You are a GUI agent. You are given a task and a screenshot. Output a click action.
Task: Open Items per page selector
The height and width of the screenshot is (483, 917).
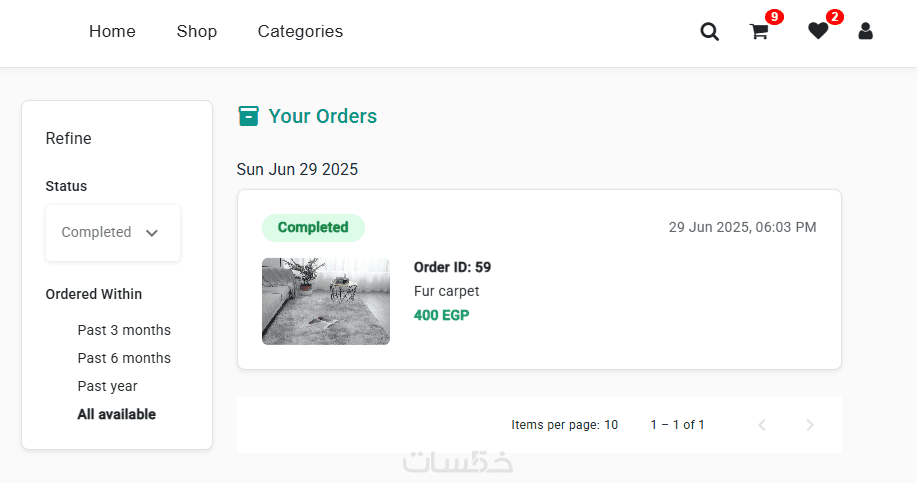pos(610,425)
